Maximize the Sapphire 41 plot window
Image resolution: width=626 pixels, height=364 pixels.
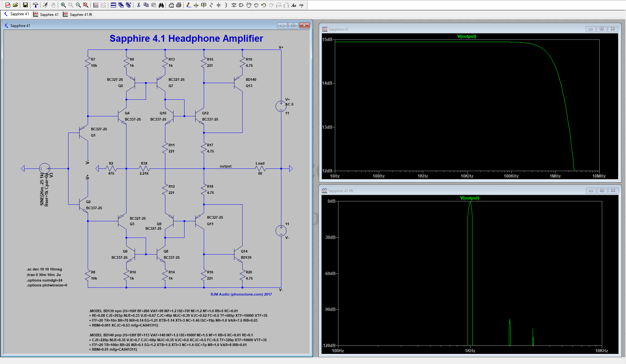point(602,29)
